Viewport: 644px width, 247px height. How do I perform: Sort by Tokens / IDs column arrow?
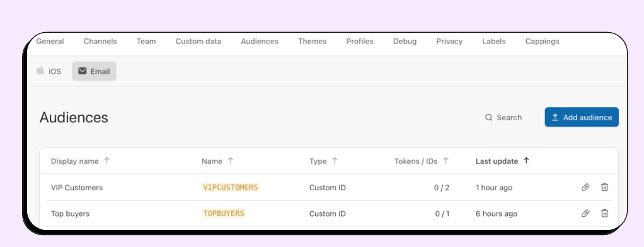coord(446,161)
